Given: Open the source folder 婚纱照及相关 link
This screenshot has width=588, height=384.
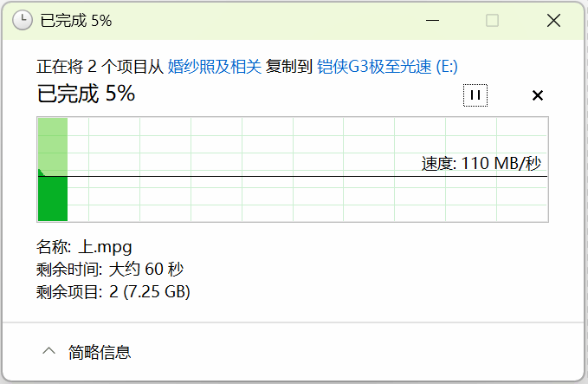Looking at the screenshot, I should coord(214,67).
